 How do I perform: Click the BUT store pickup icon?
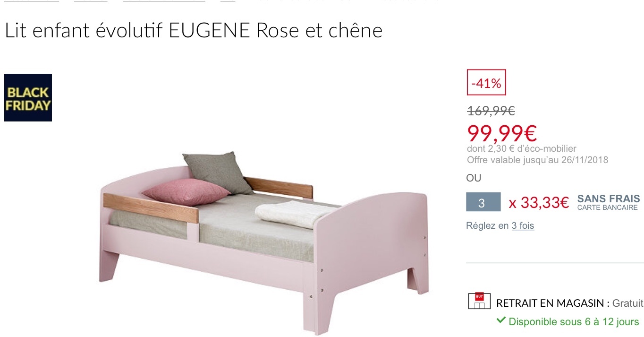[x=479, y=301]
